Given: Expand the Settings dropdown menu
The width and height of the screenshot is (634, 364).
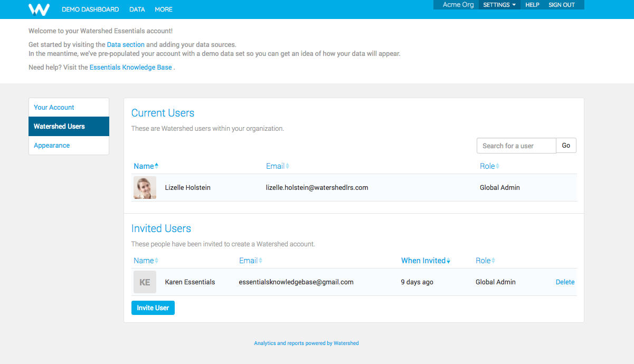Looking at the screenshot, I should tap(499, 5).
